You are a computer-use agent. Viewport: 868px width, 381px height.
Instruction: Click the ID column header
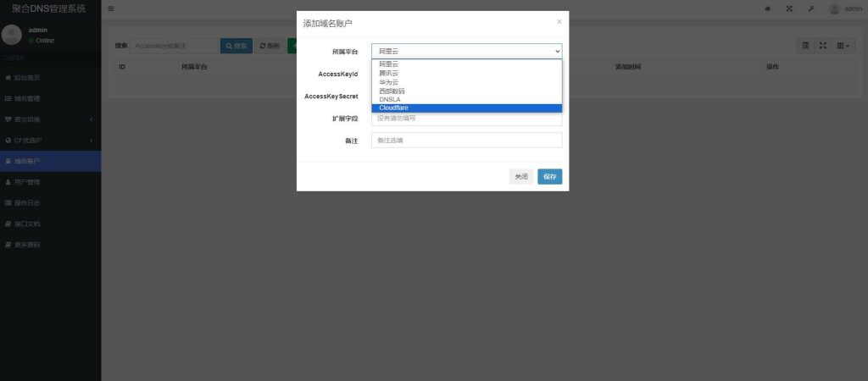122,67
